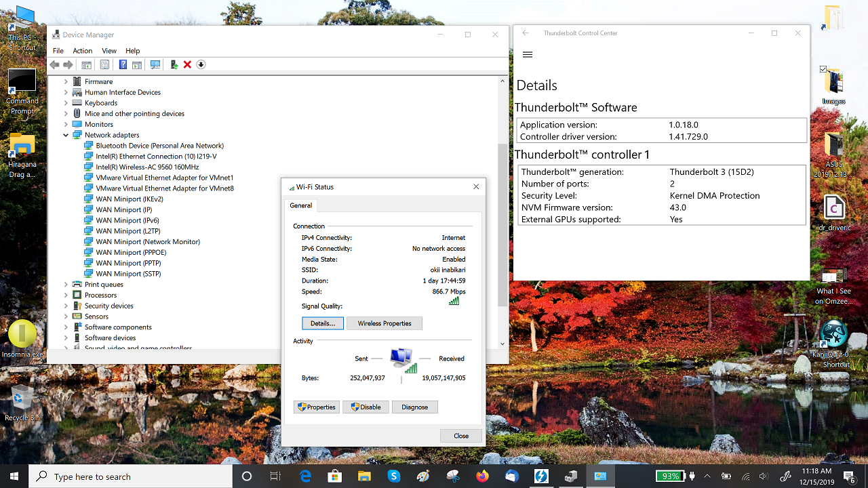Click the Disable button in Wi-Fi Status

[x=366, y=407]
